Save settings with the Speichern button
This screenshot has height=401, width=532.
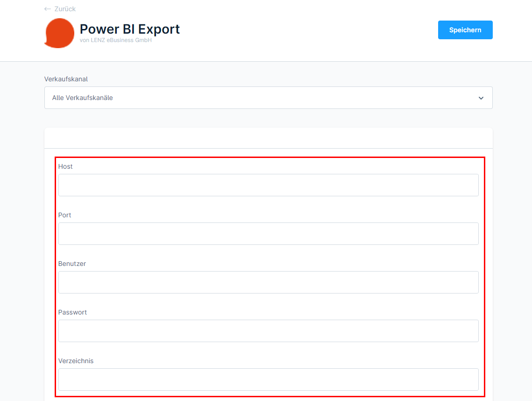465,30
